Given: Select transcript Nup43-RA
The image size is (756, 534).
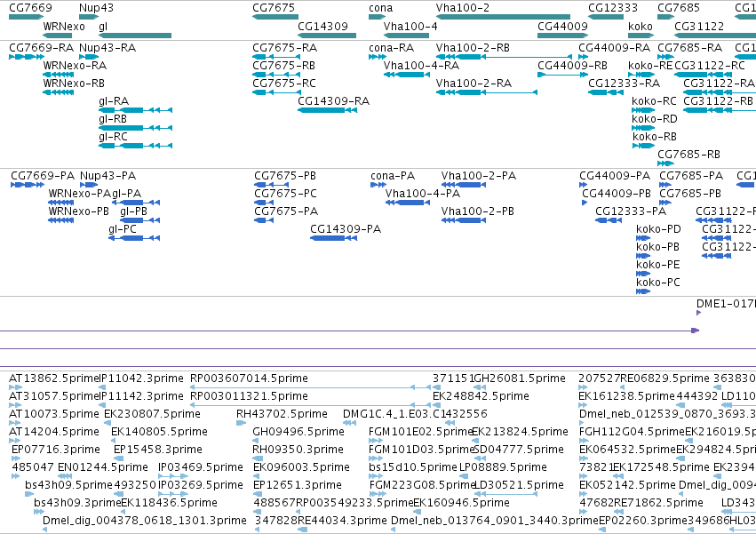Looking at the screenshot, I should click(x=89, y=57).
